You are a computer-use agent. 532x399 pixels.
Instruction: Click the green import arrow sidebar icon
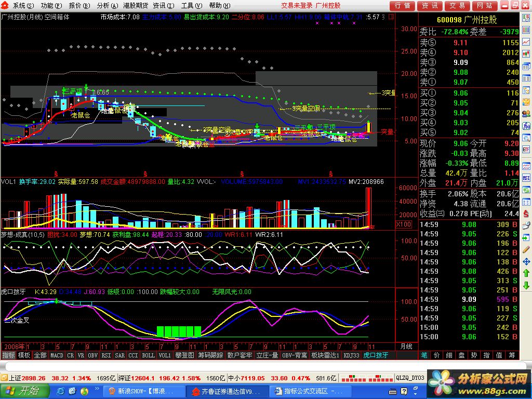pyautogui.click(x=526, y=238)
